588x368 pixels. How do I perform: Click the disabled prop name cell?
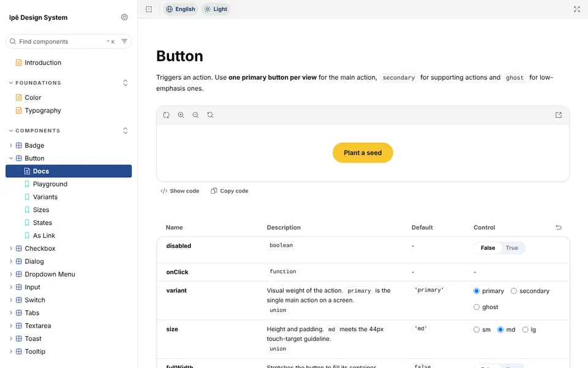(x=178, y=245)
